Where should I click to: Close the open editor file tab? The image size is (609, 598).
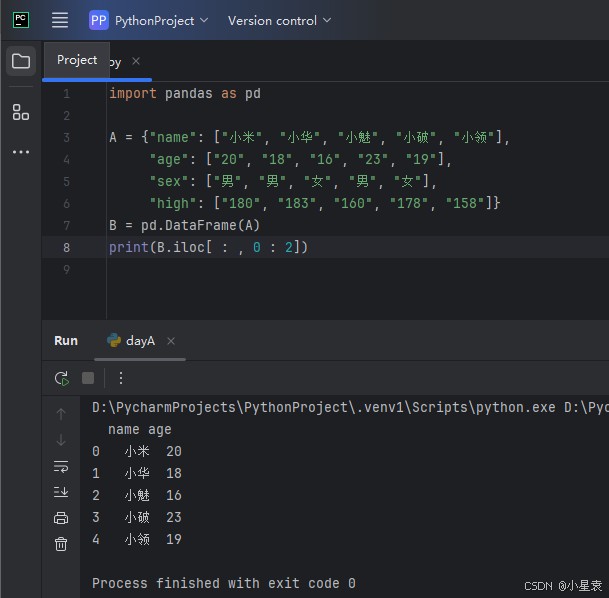coord(137,62)
